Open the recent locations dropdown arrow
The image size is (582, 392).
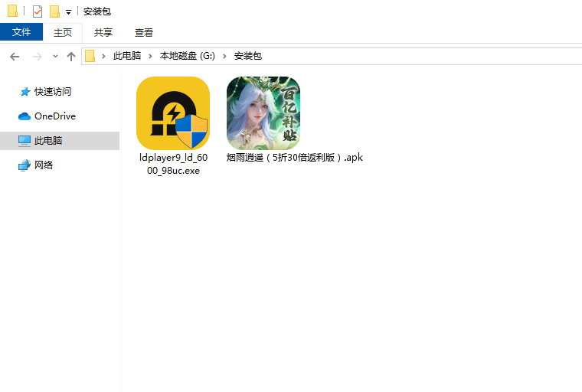point(55,57)
